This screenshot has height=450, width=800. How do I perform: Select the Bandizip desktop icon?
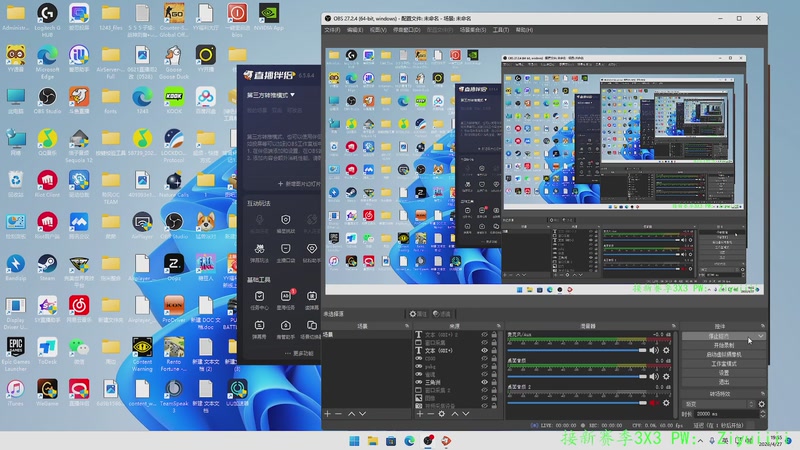[x=15, y=267]
